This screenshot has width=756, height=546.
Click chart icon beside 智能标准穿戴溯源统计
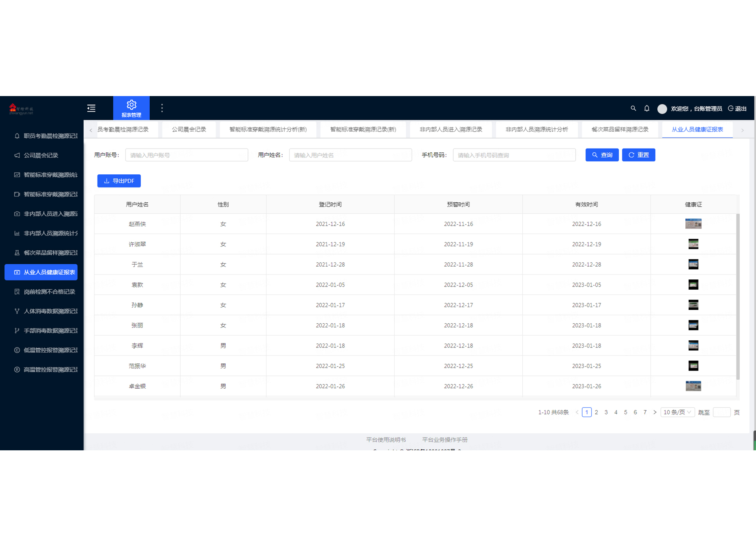pos(17,175)
